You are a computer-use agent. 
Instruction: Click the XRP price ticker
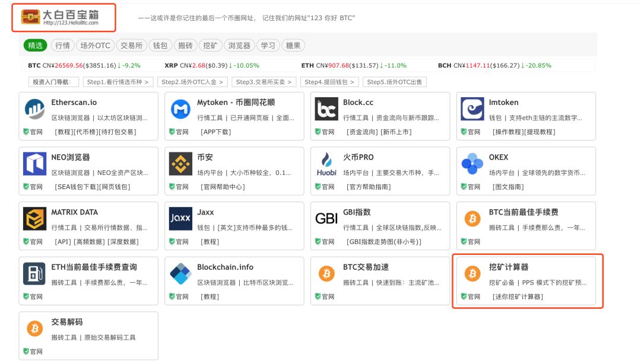(x=212, y=65)
